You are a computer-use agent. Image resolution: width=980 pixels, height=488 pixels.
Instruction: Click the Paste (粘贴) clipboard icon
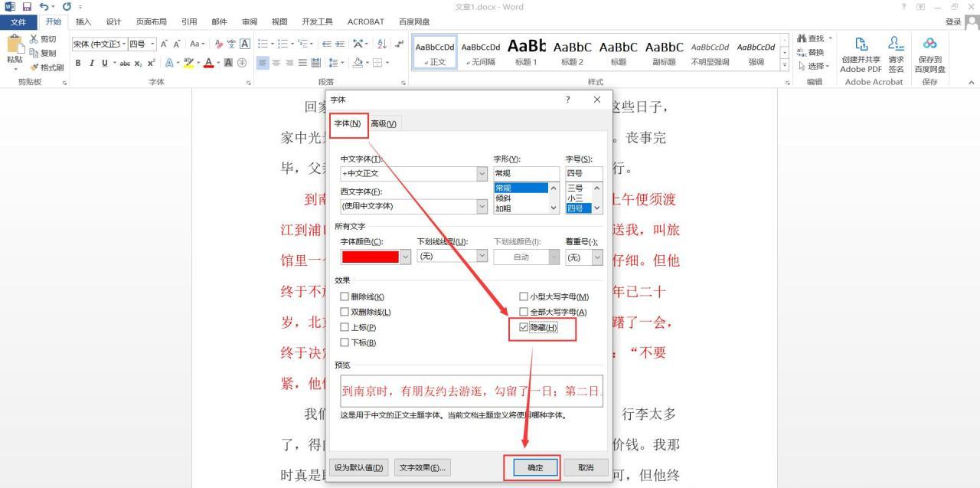coord(15,45)
